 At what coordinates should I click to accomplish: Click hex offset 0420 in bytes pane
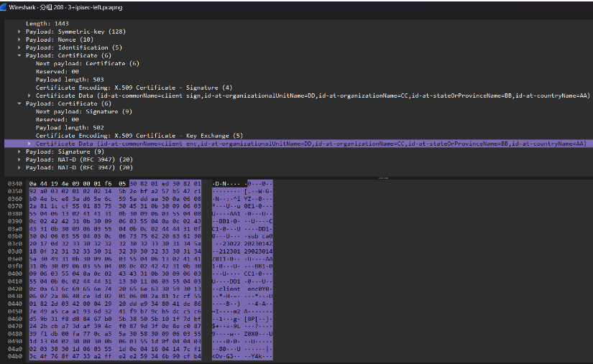pos(15,289)
